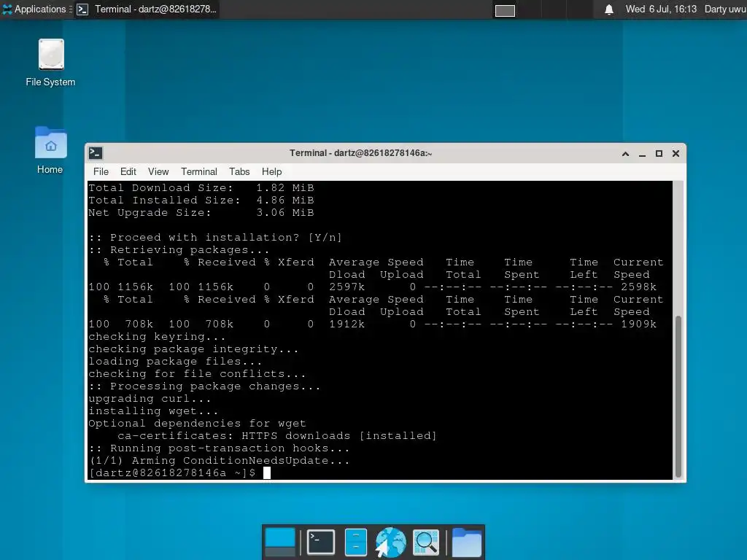Click 'checking package integrity...' line

pos(193,349)
